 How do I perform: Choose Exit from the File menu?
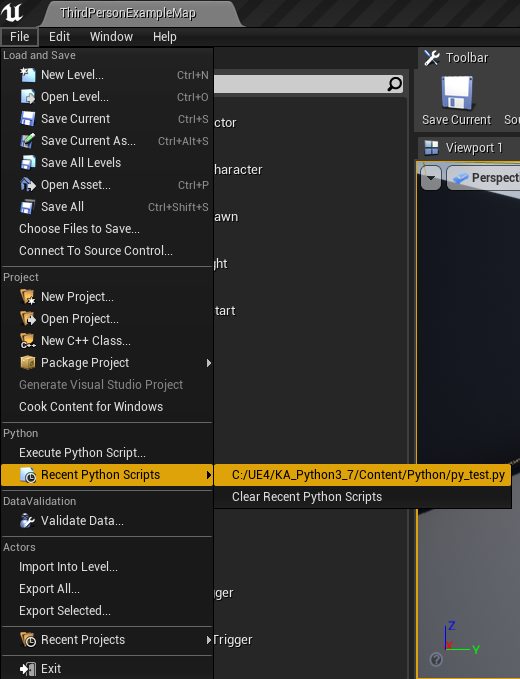[x=107, y=669]
